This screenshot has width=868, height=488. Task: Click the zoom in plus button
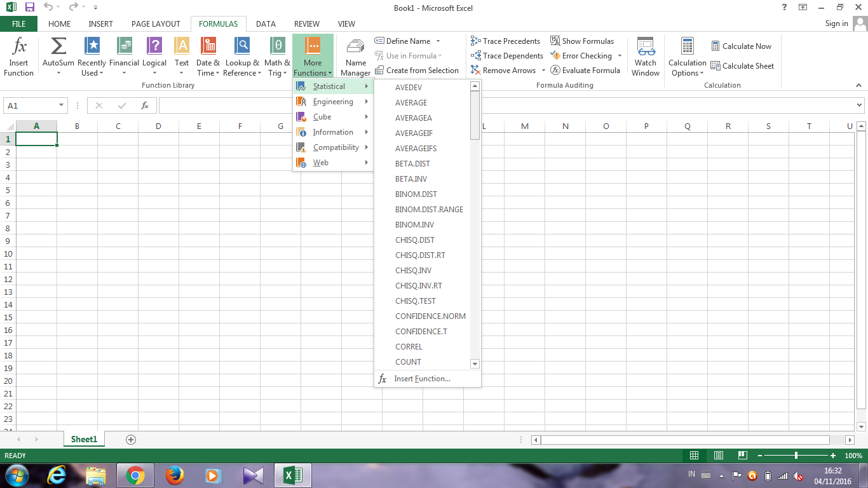coord(833,456)
